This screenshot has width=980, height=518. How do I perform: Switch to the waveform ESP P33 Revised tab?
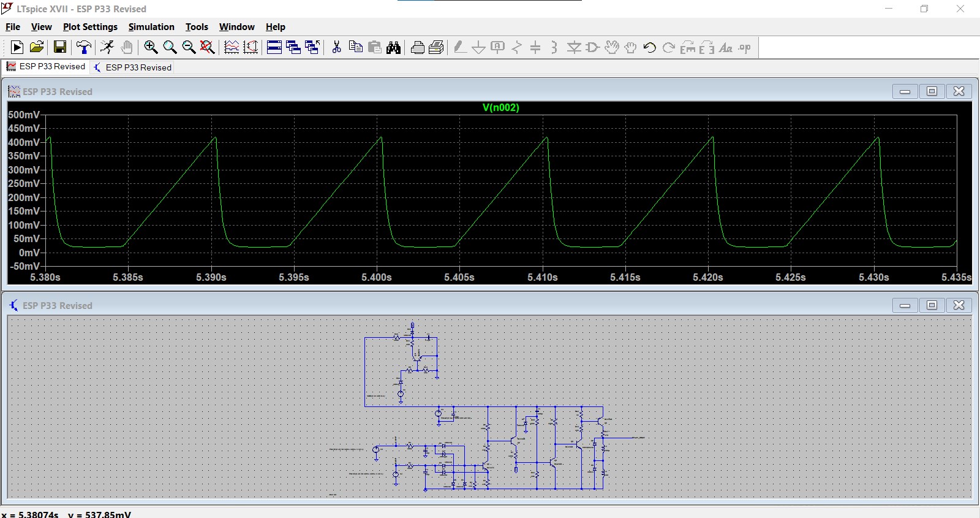pos(46,67)
